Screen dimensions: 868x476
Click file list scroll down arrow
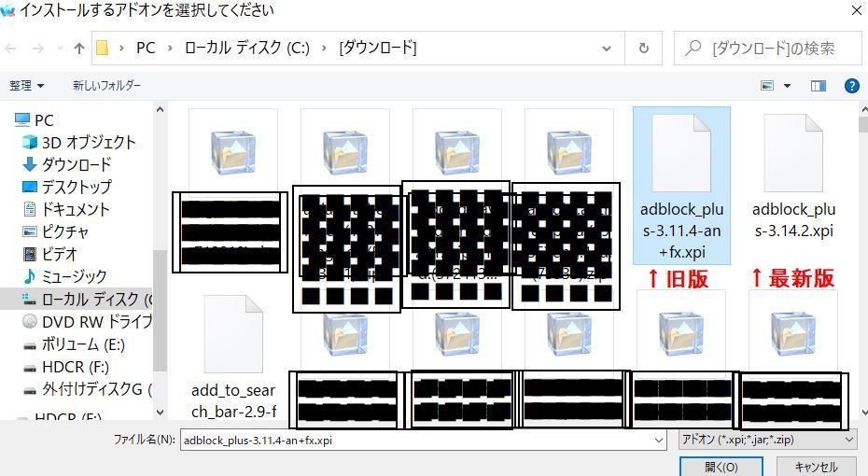tap(863, 413)
